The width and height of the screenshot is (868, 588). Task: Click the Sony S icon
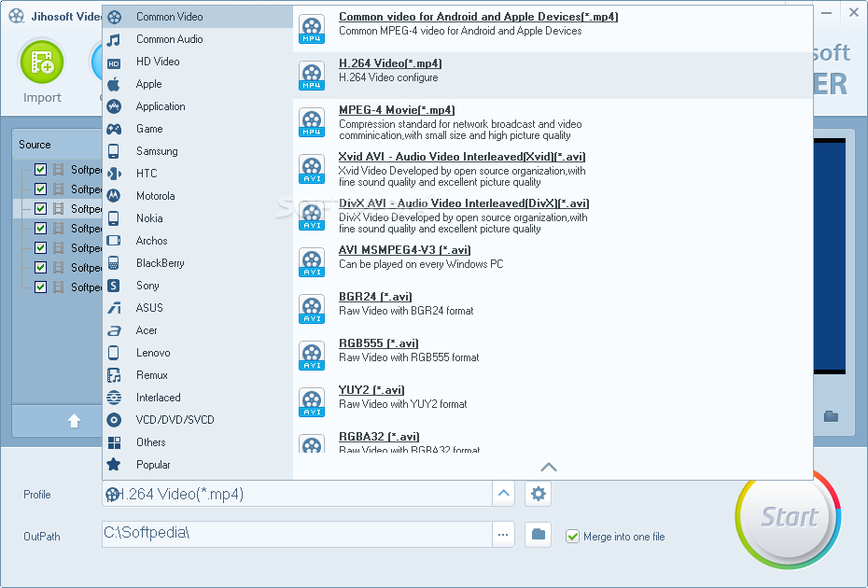tap(114, 286)
